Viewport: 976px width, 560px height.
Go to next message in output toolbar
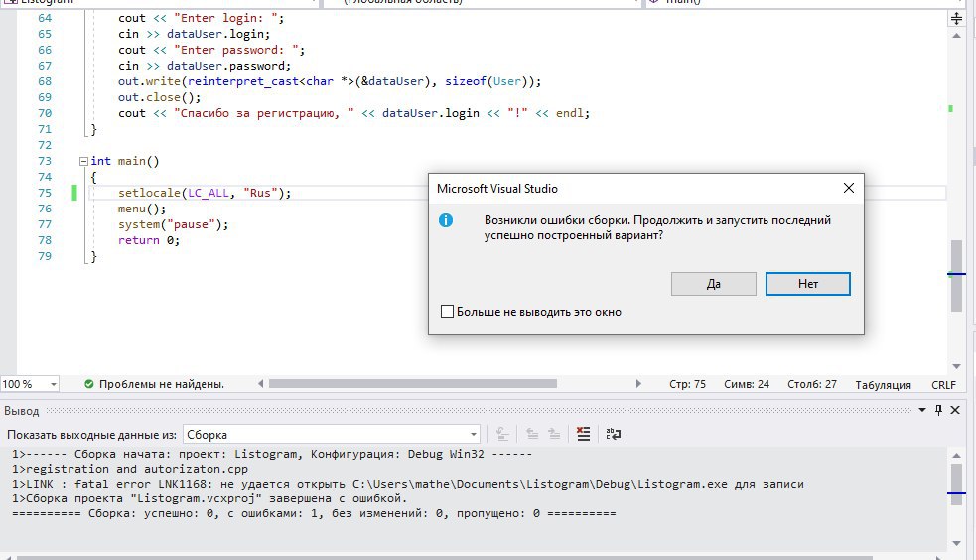(x=554, y=434)
